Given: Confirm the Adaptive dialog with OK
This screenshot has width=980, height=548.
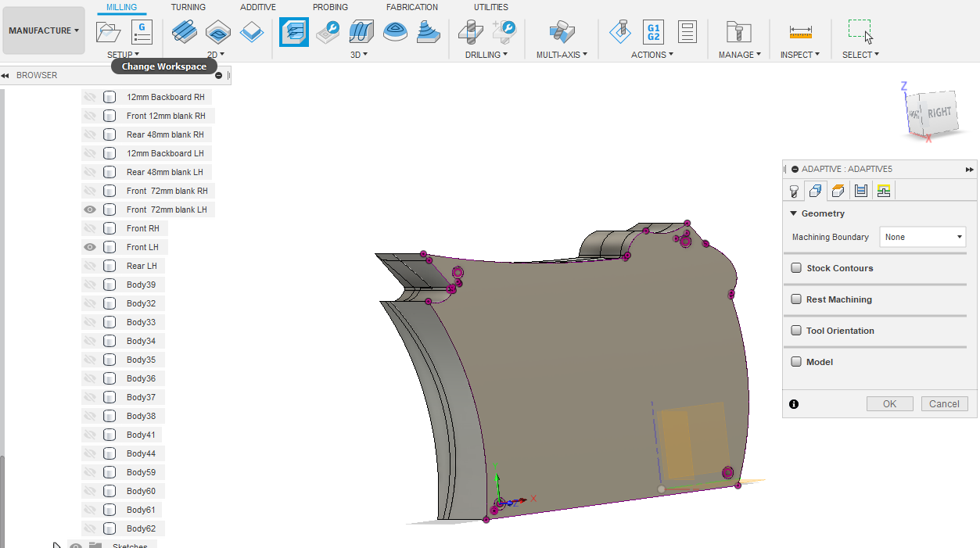Looking at the screenshot, I should coord(890,404).
